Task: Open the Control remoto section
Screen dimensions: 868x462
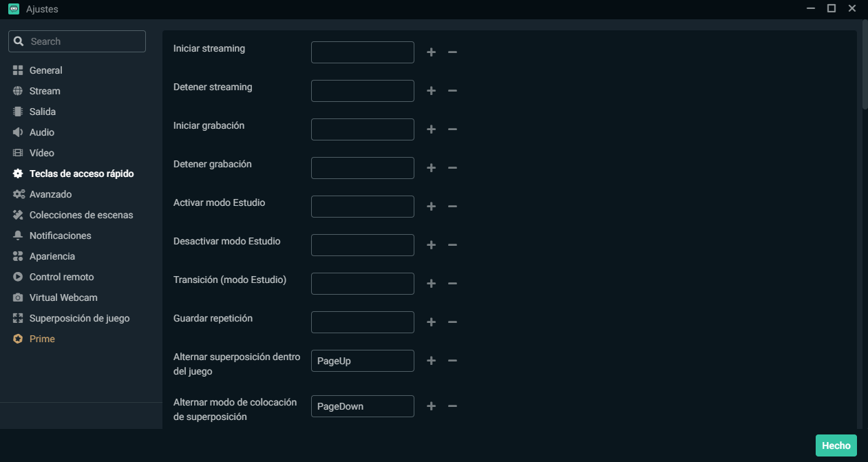Action: pyautogui.click(x=61, y=276)
